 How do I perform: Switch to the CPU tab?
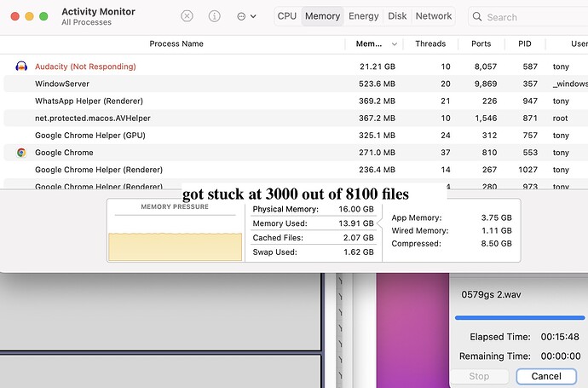pos(287,16)
